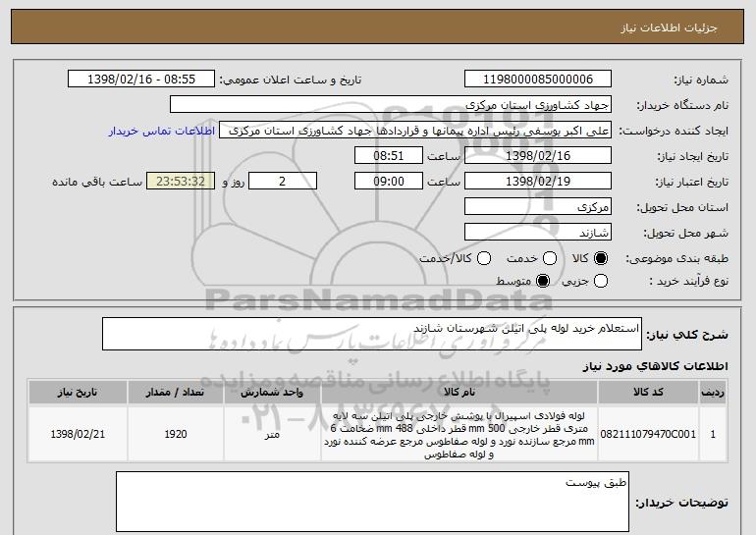Click the creation date field 1398/02/16

coord(538,156)
